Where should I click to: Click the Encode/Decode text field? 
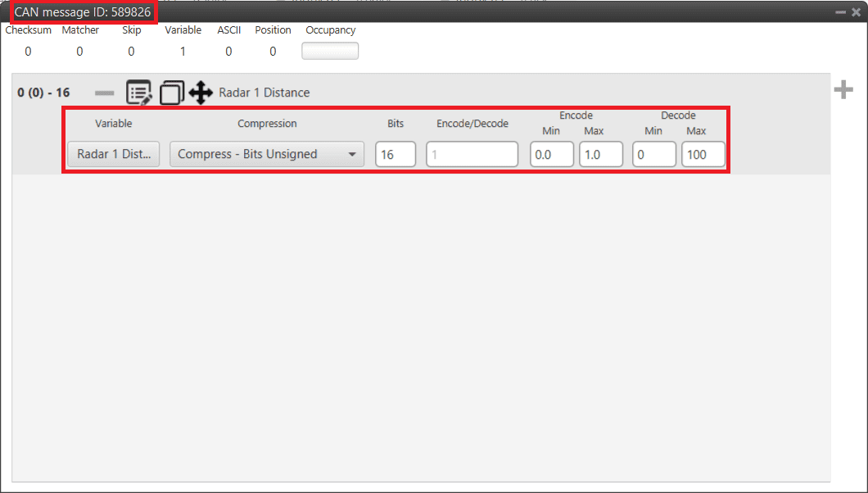(x=472, y=154)
